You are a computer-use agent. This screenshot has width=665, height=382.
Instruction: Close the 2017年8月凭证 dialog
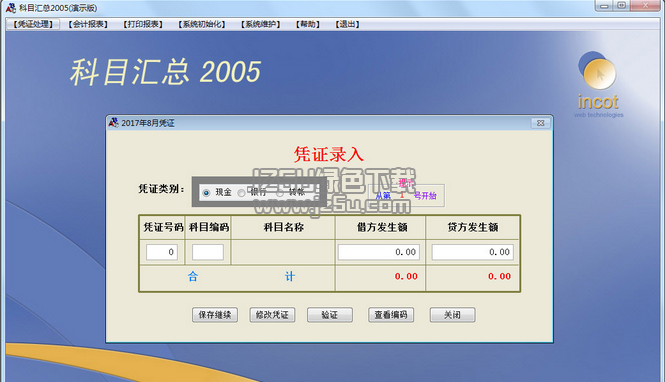541,123
